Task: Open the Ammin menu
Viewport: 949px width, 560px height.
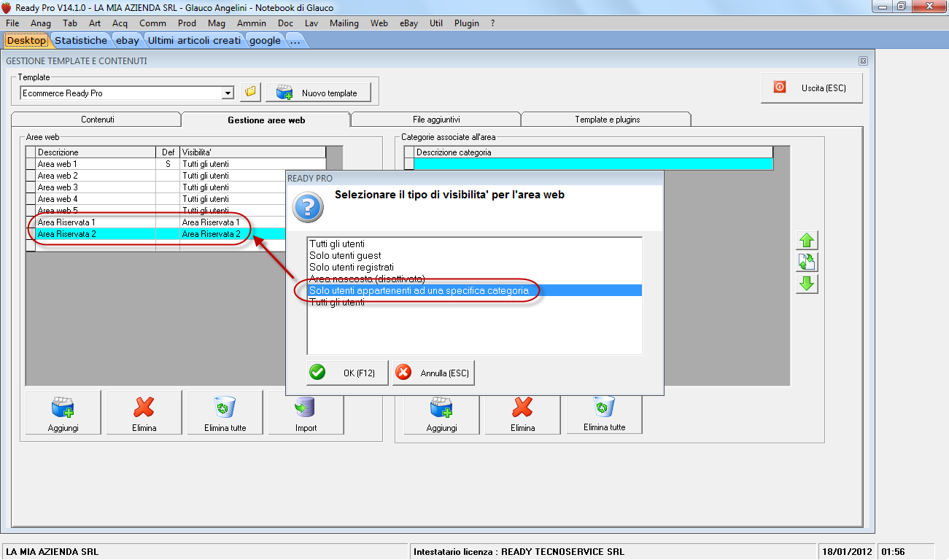Action: [252, 23]
